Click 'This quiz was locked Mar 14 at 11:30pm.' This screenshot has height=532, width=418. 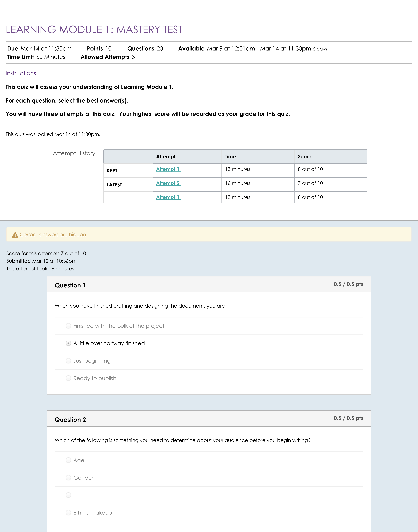tap(53, 134)
